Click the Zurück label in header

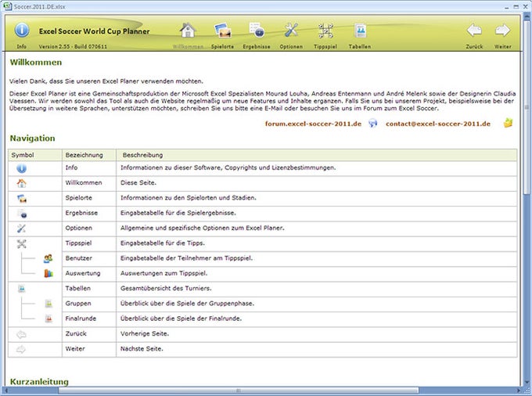[x=474, y=46]
